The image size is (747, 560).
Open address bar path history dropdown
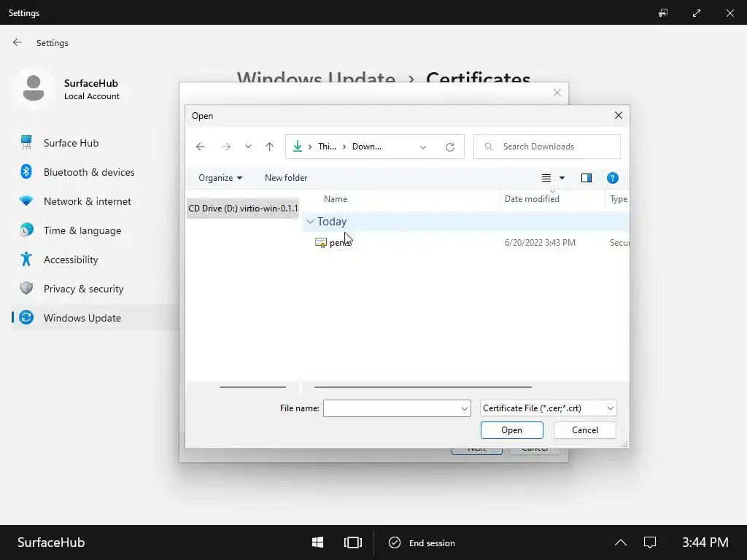[422, 147]
